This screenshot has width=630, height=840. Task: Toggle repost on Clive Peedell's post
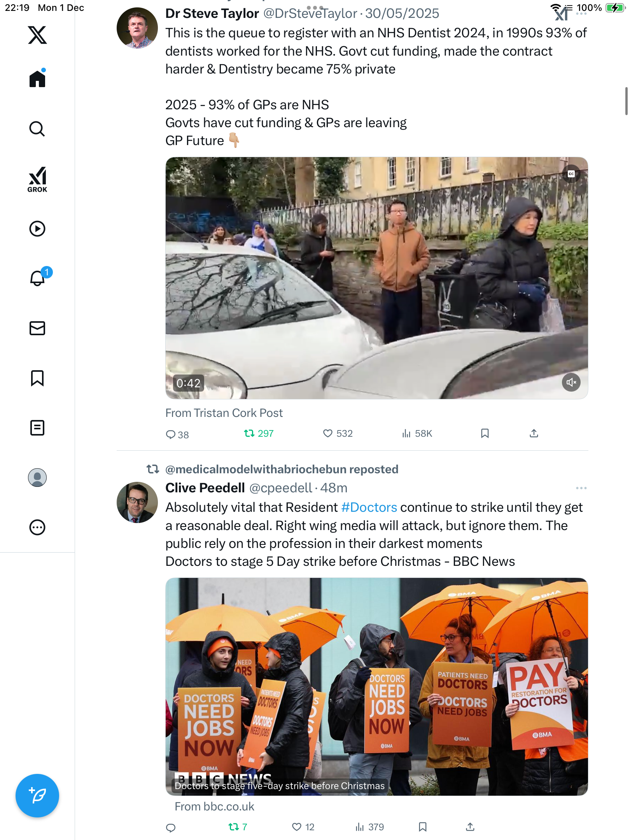(x=234, y=827)
